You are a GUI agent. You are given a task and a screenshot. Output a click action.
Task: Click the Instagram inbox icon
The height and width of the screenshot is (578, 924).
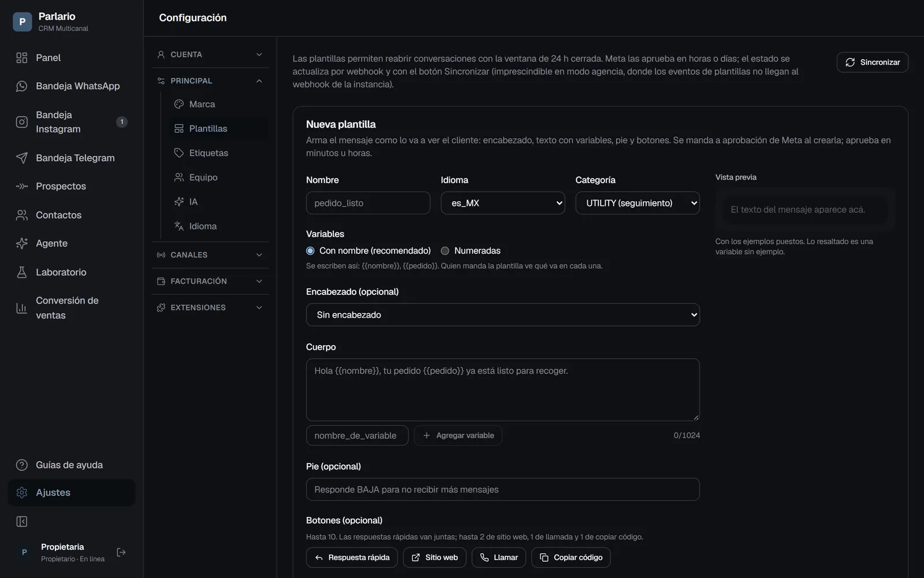click(x=22, y=122)
